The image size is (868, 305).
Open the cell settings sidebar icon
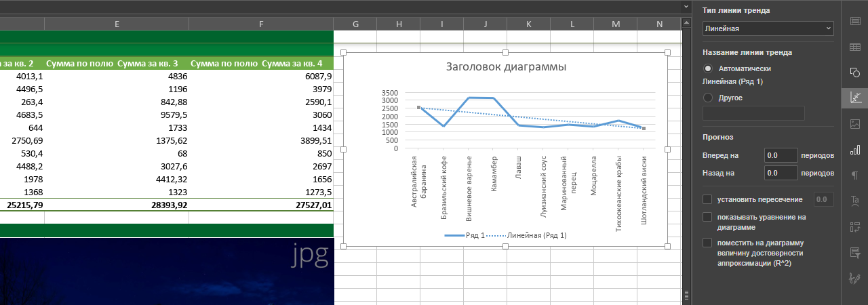tap(854, 21)
